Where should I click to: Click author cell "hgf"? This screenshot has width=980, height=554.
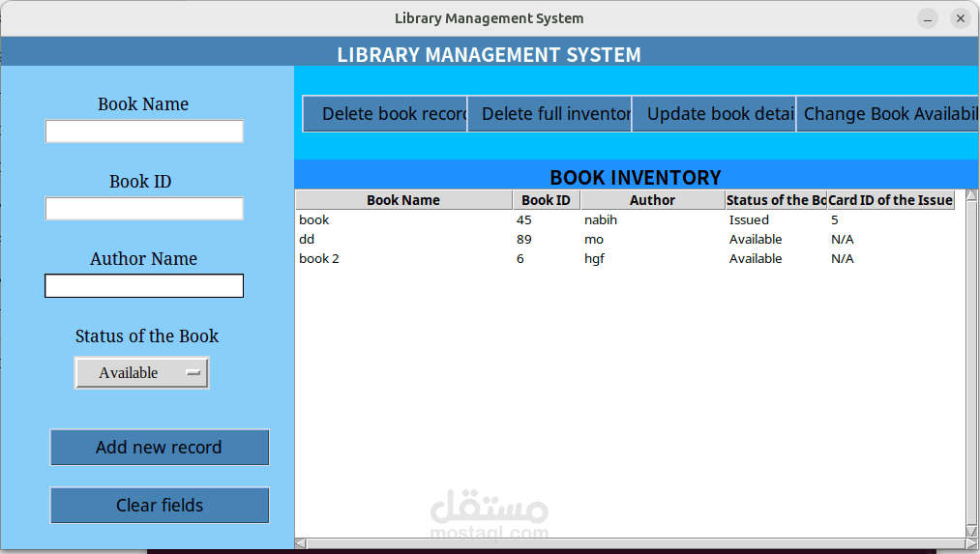pos(594,258)
